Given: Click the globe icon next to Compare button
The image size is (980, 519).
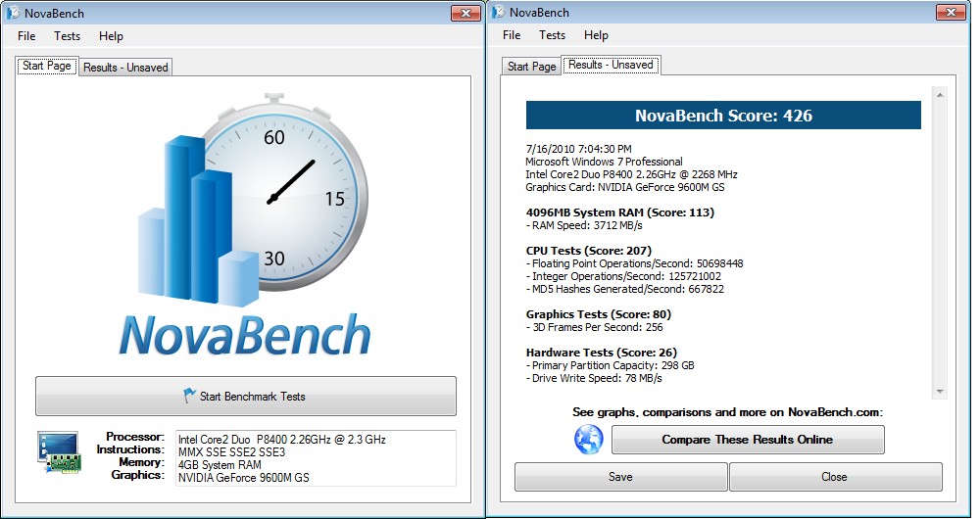Looking at the screenshot, I should (x=589, y=439).
